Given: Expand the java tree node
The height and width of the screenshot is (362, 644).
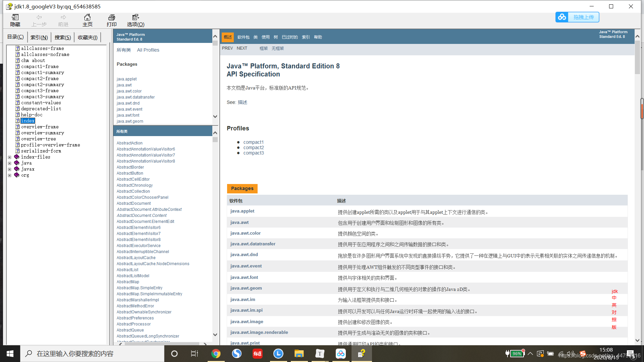Looking at the screenshot, I should pos(9,163).
